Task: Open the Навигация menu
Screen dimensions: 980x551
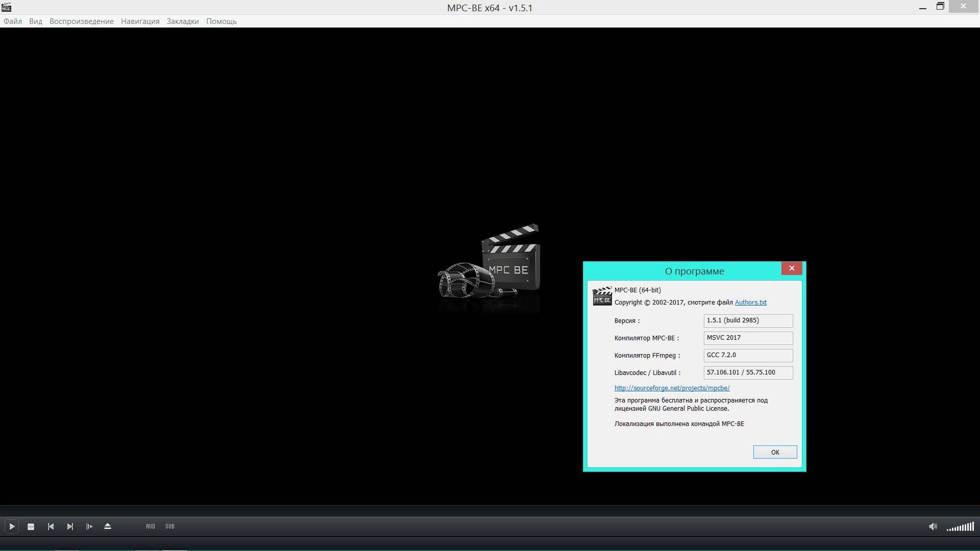Action: (140, 21)
